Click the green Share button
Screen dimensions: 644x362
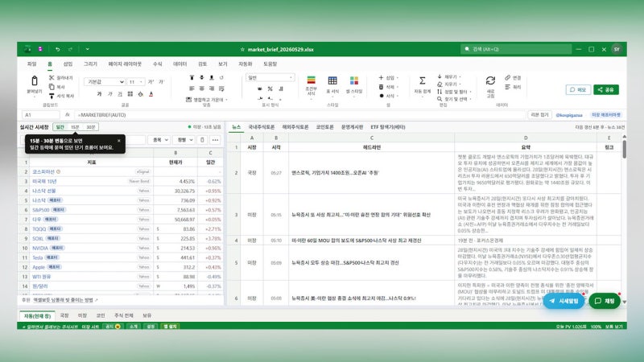point(606,89)
